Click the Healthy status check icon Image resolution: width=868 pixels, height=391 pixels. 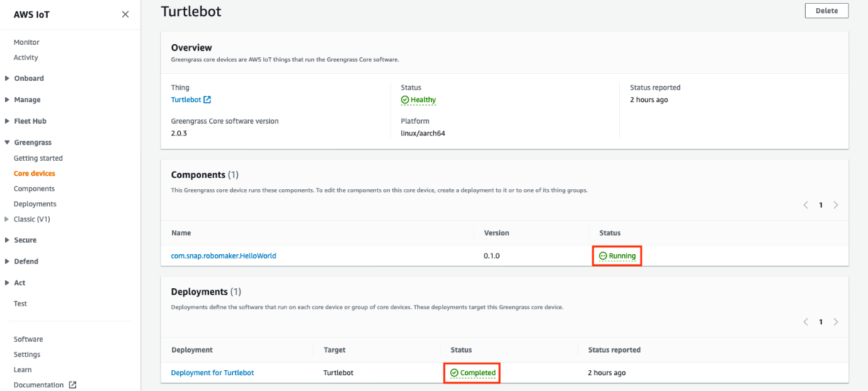[x=405, y=100]
